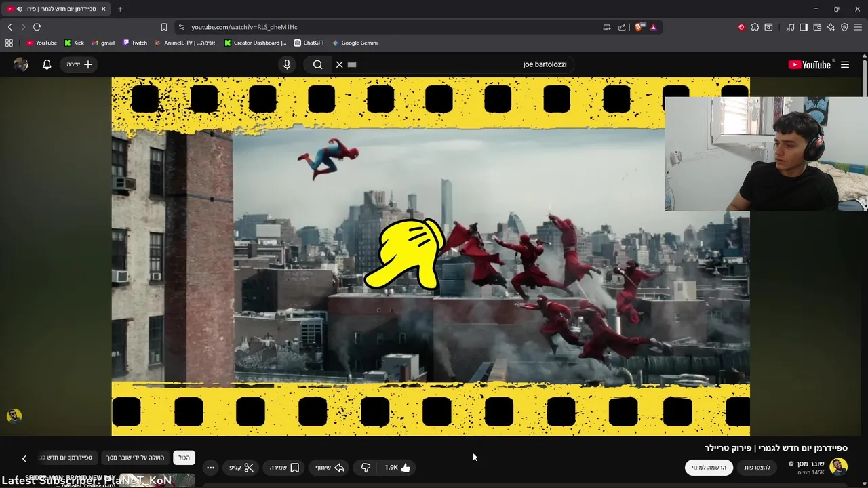Select the white 'הכול' filter chip

pos(184,457)
